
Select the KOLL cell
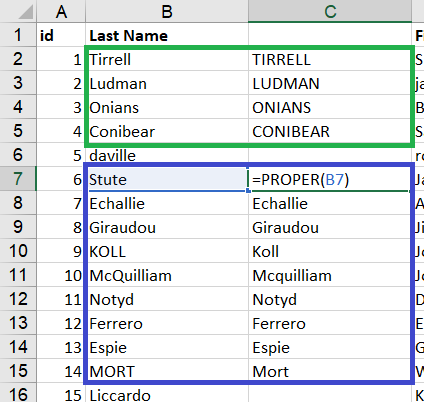click(167, 251)
